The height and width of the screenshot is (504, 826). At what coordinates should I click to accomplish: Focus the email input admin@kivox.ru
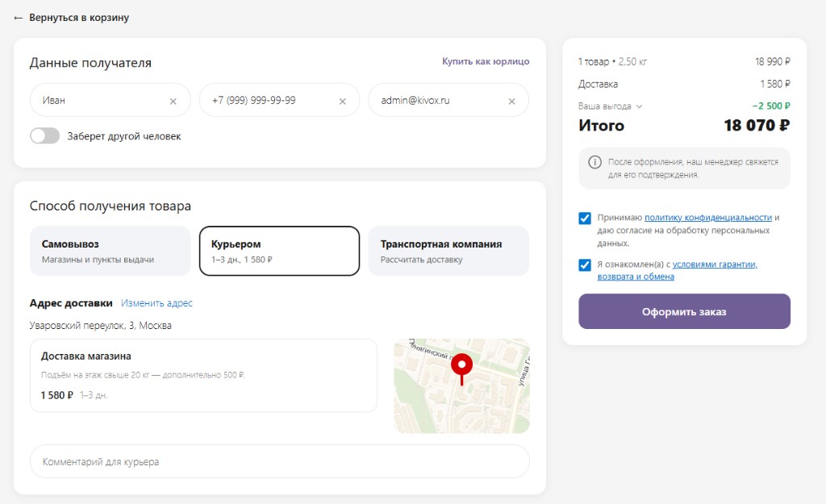point(448,100)
